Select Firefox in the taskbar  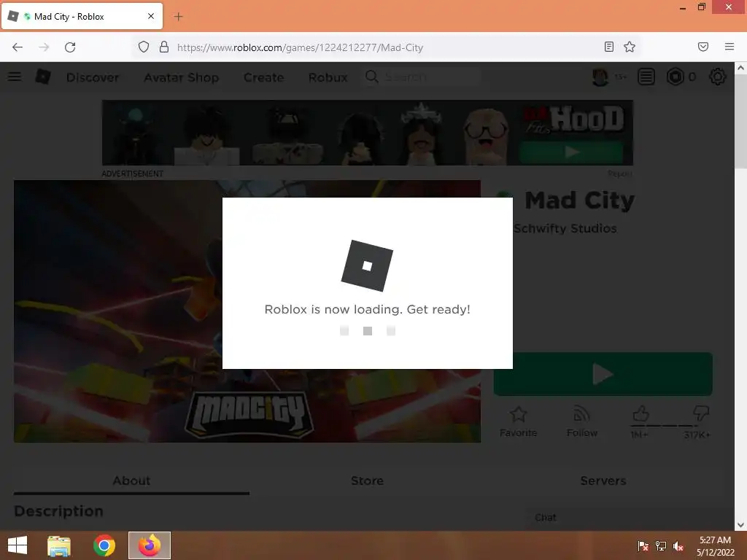coord(150,545)
